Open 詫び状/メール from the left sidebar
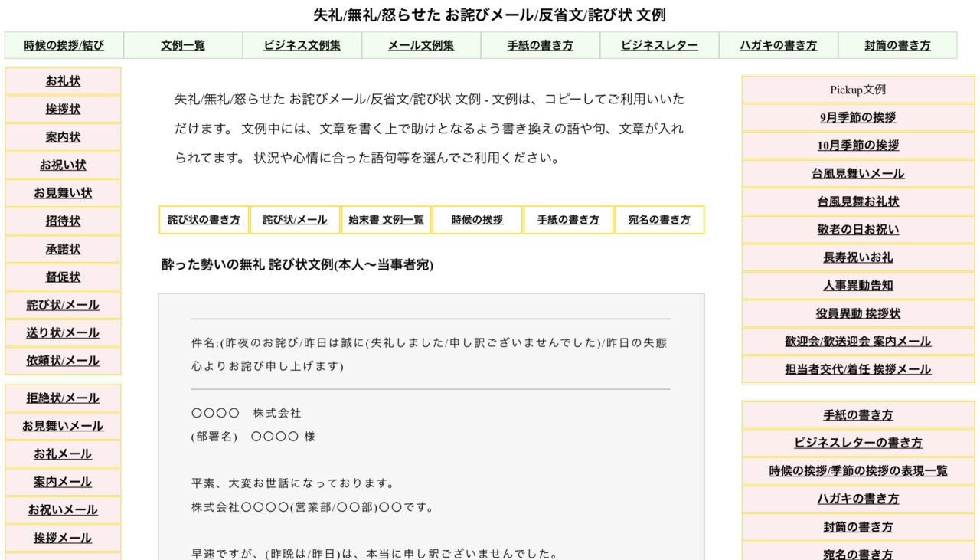980x560 pixels. click(63, 305)
